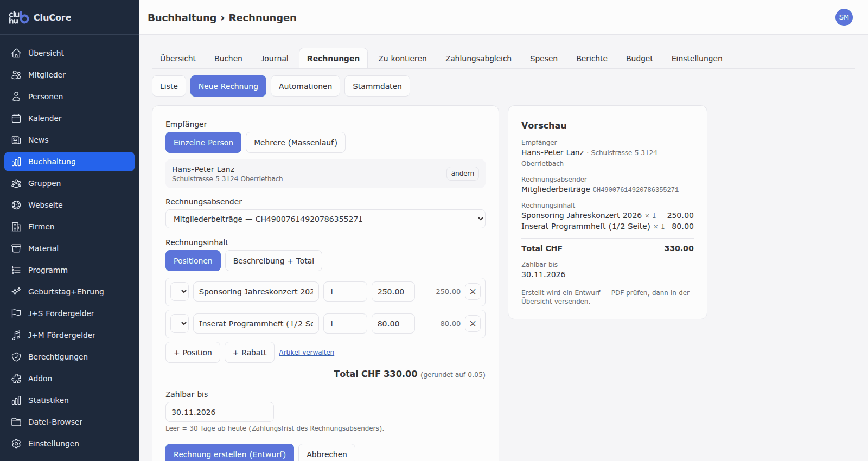Switch to the Journal tab

coord(275,59)
